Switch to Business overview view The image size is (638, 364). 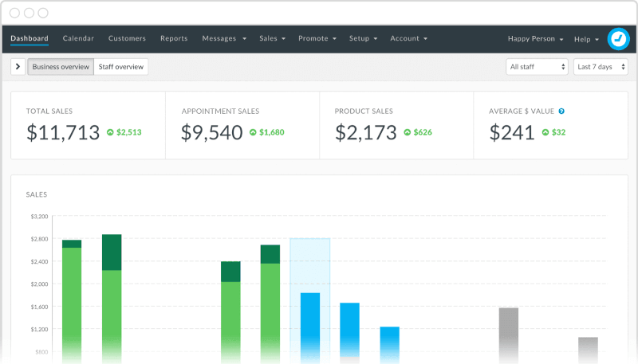[61, 67]
